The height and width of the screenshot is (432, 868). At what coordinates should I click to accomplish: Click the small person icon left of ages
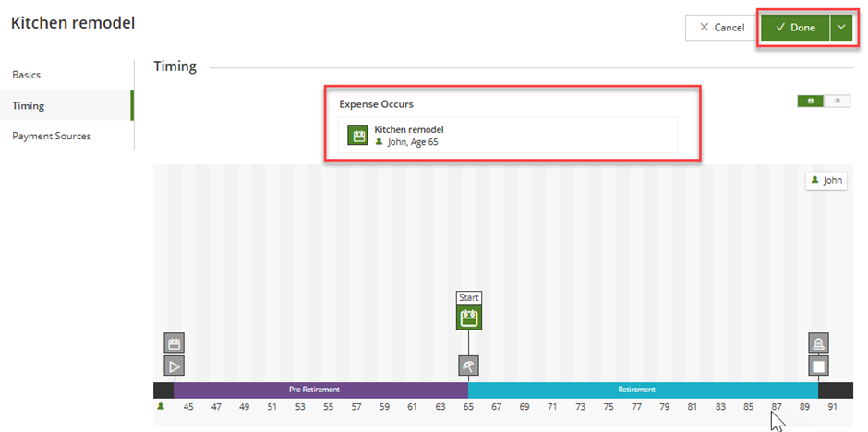[161, 406]
